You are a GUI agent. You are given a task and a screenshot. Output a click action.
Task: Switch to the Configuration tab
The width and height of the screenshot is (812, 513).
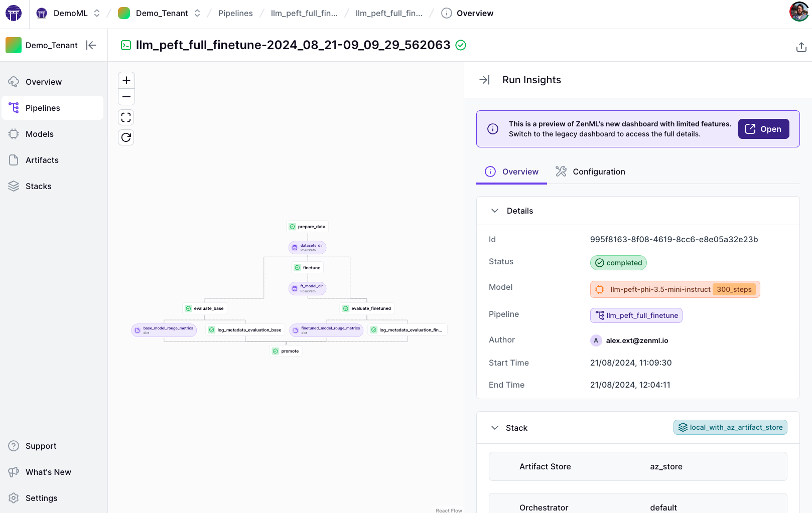(598, 172)
